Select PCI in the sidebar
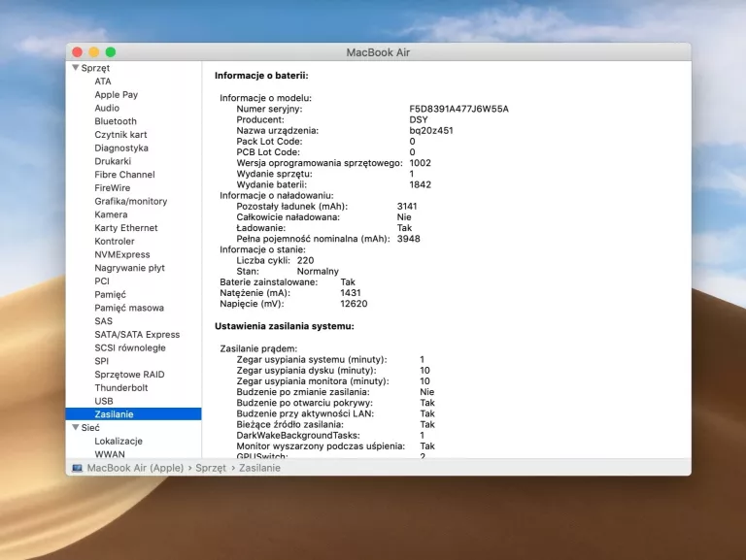 click(x=102, y=280)
